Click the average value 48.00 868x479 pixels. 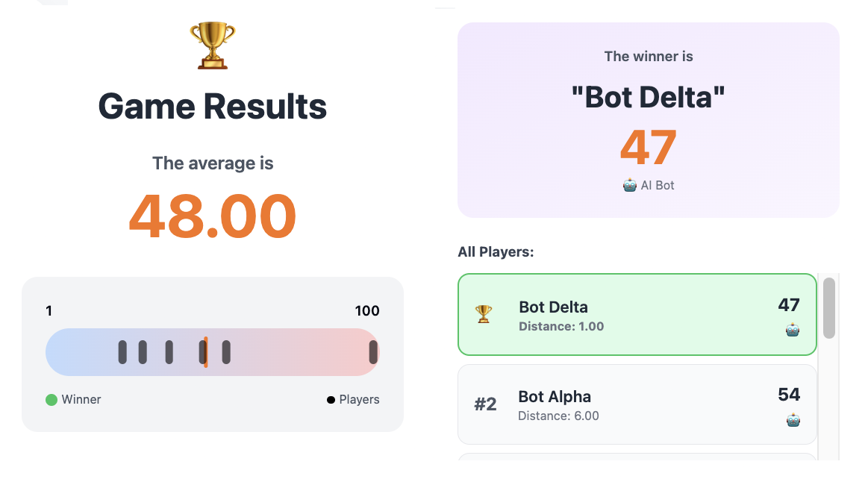(213, 216)
